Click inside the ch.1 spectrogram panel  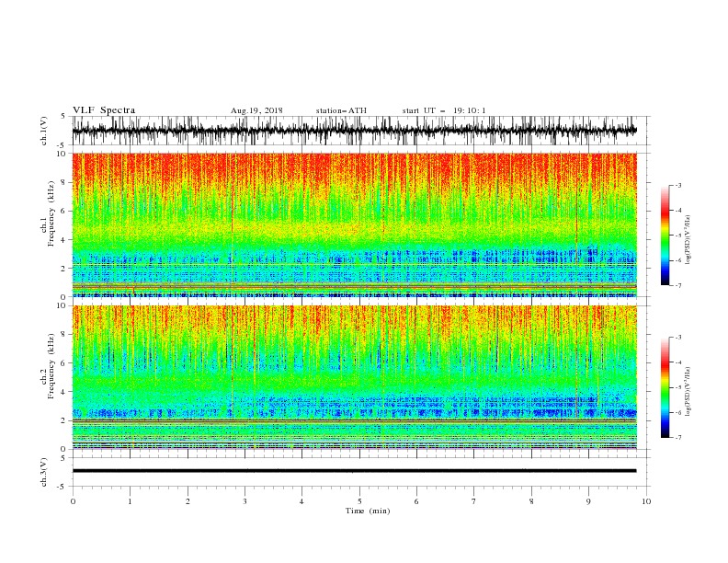pyautogui.click(x=354, y=224)
